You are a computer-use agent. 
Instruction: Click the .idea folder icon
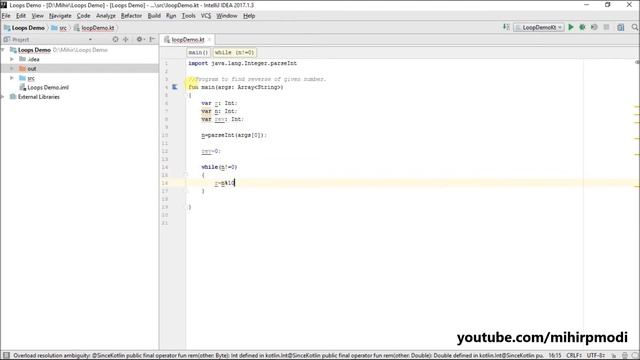point(22,59)
